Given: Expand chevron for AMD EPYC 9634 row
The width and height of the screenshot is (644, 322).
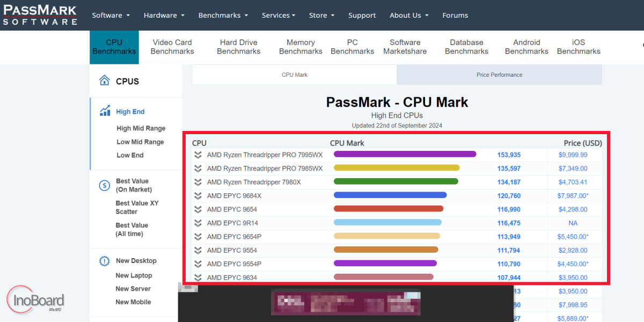Looking at the screenshot, I should [x=197, y=278].
